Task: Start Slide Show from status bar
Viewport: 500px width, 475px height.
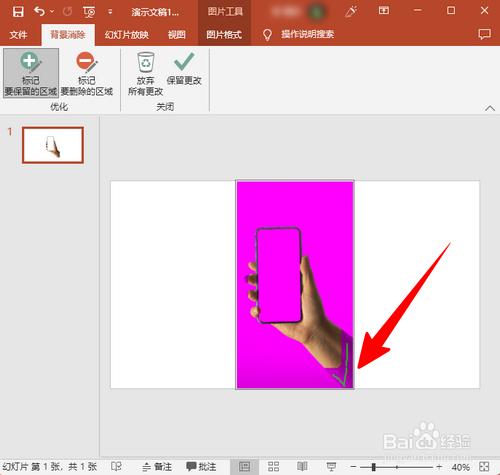Action: pos(331,467)
